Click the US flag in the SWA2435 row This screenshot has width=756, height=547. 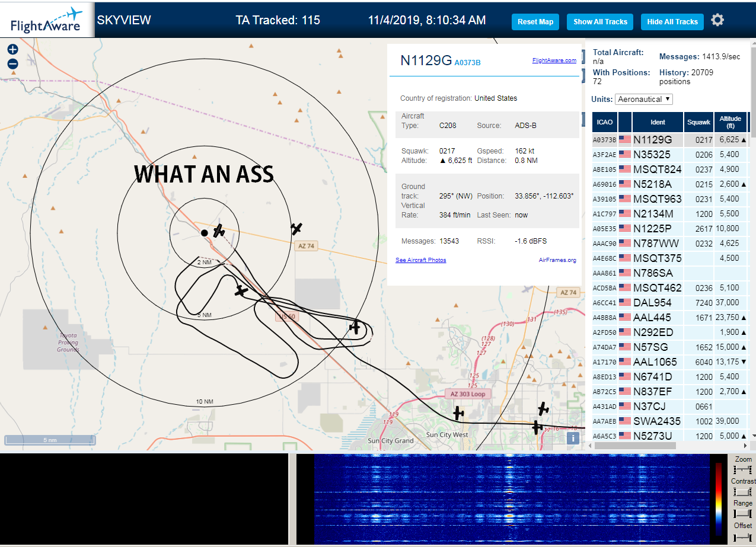[625, 421]
